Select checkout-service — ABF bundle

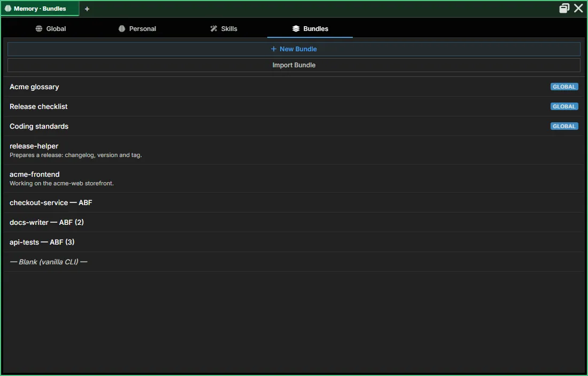pos(294,202)
